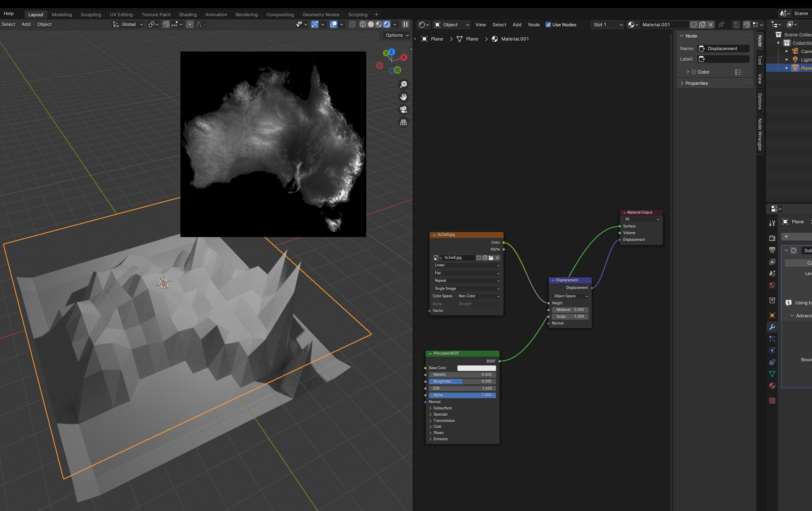
Task: Switch to Shading workspace tab
Action: pyautogui.click(x=188, y=15)
